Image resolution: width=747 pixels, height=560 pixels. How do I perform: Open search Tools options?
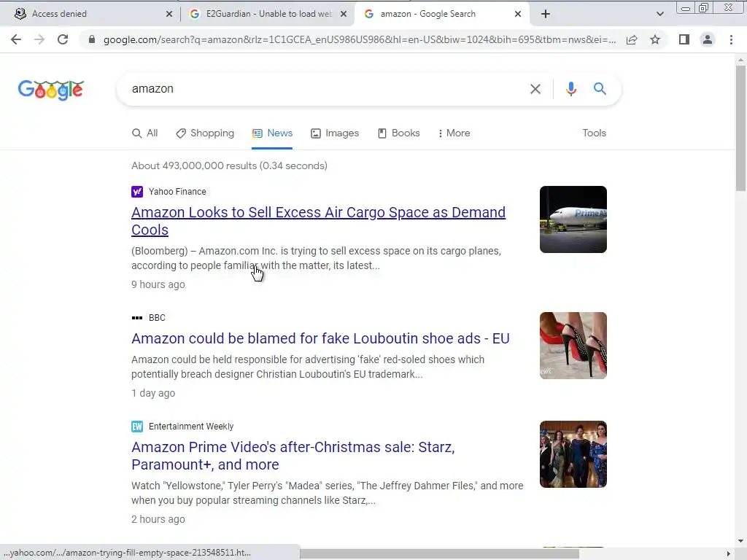coord(594,133)
